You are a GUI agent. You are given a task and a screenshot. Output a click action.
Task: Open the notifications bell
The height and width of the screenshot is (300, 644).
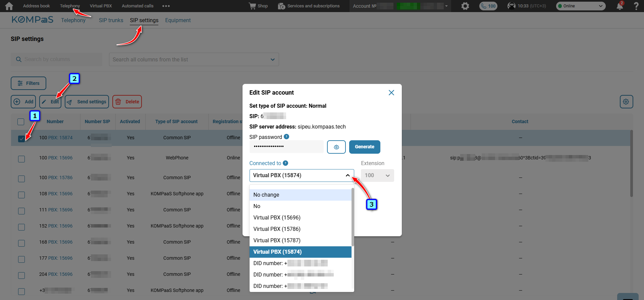620,6
